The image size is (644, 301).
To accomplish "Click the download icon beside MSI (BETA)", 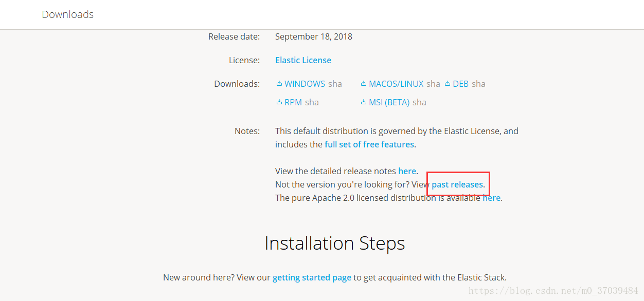I will (364, 102).
